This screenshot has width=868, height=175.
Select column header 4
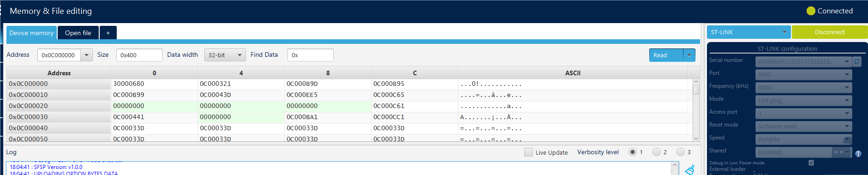(241, 73)
